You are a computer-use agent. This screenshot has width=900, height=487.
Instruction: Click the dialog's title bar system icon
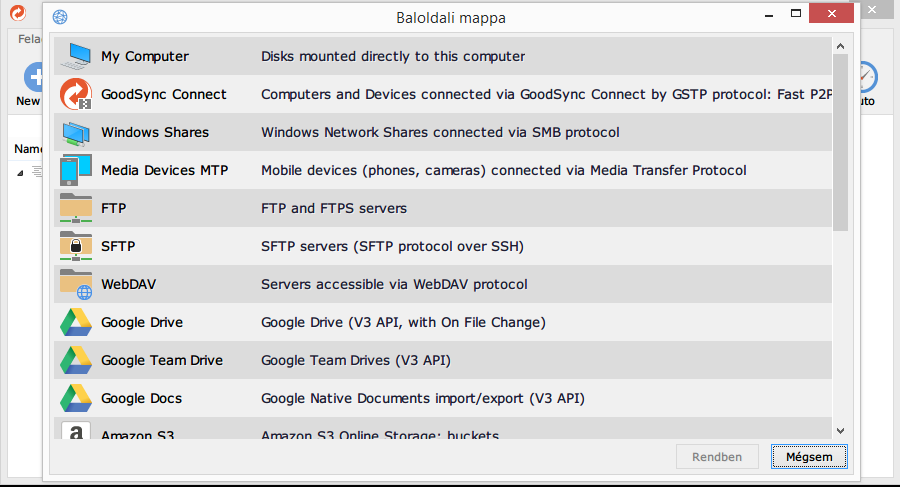[60, 17]
